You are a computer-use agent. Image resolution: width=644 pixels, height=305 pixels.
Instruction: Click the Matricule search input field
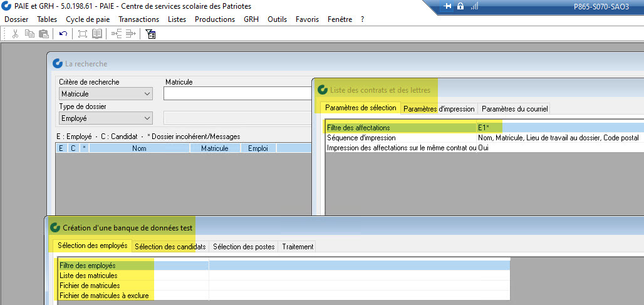(237, 94)
